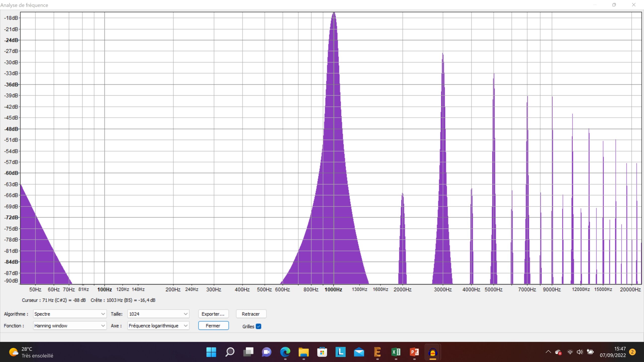The width and height of the screenshot is (644, 362).
Task: Click the Retracer button
Action: point(251,314)
